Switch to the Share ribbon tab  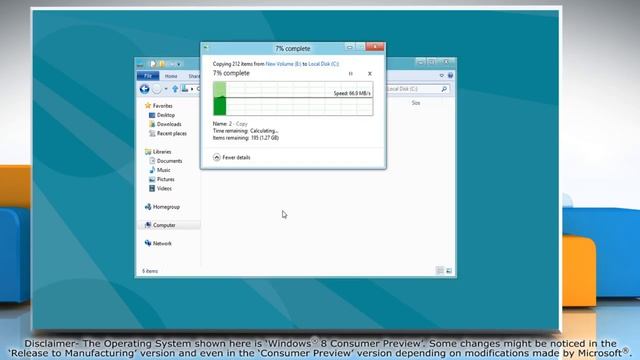[194, 76]
